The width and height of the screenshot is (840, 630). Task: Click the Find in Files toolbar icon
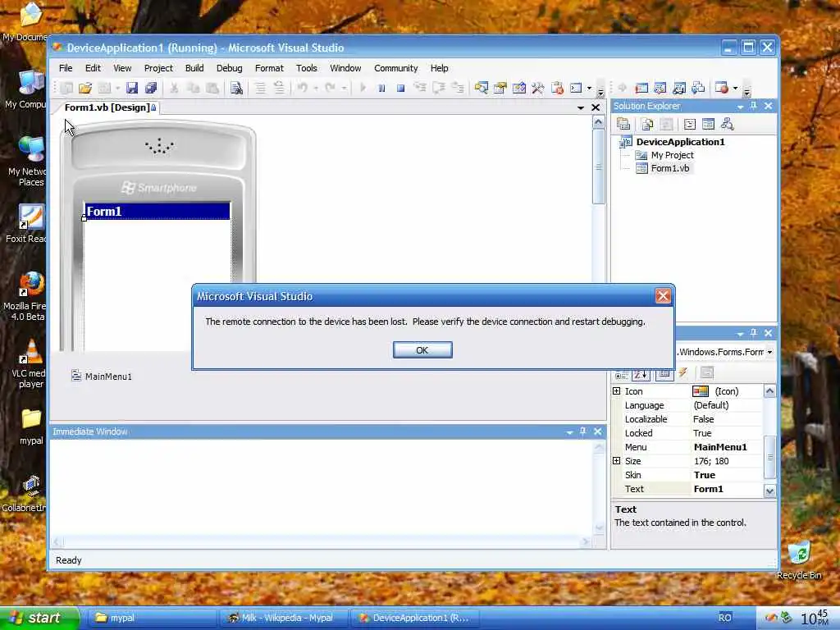(x=236, y=88)
